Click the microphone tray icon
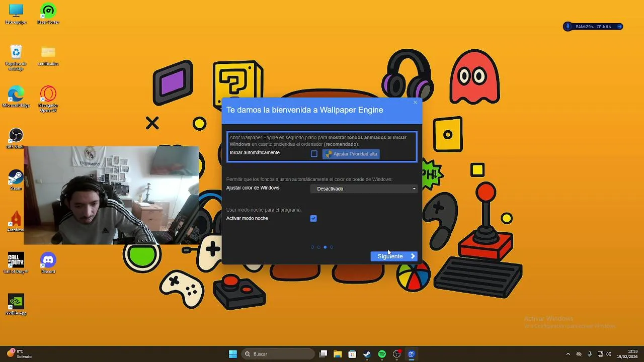The width and height of the screenshot is (644, 362). coord(590,354)
